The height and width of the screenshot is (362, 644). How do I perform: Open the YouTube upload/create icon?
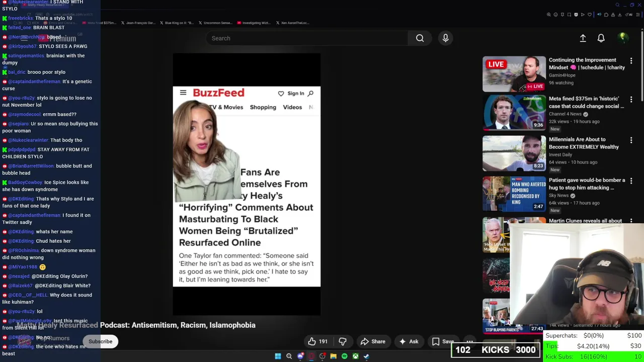pos(583,38)
